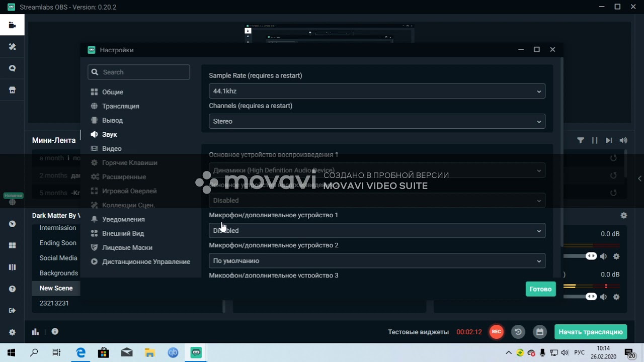
Task: Toggle the studio mode columns icon
Action: (x=12, y=267)
